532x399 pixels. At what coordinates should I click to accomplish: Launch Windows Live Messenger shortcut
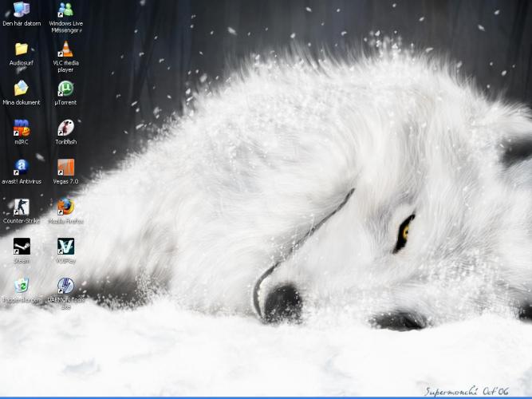(x=65, y=10)
